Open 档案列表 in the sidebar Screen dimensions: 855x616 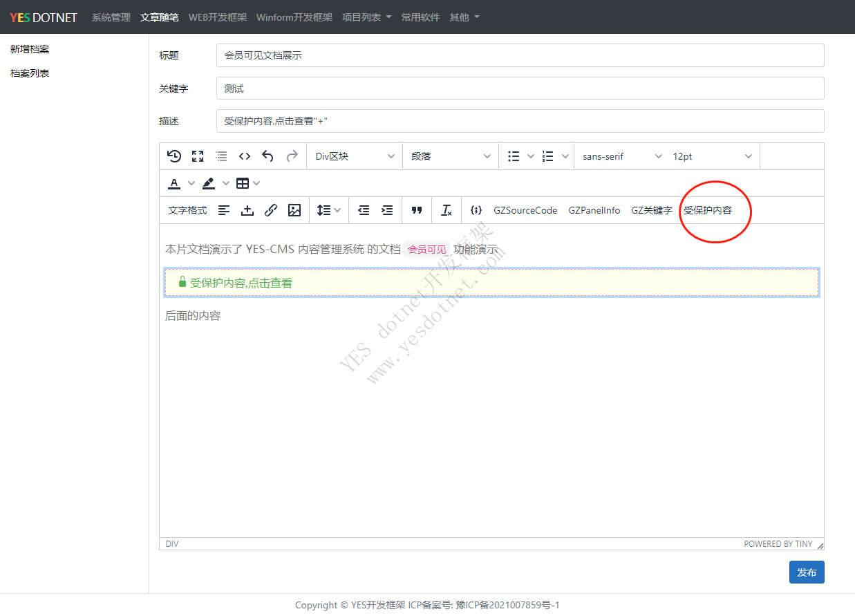(30, 73)
